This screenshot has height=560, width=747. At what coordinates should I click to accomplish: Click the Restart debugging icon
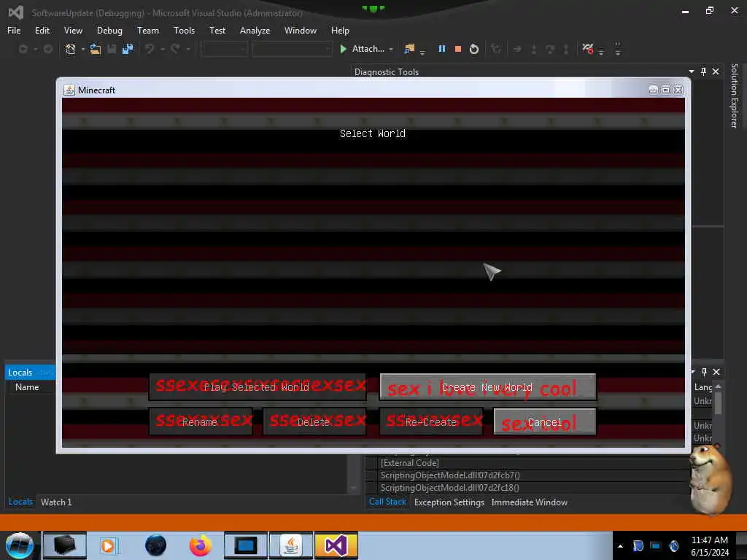pyautogui.click(x=474, y=49)
